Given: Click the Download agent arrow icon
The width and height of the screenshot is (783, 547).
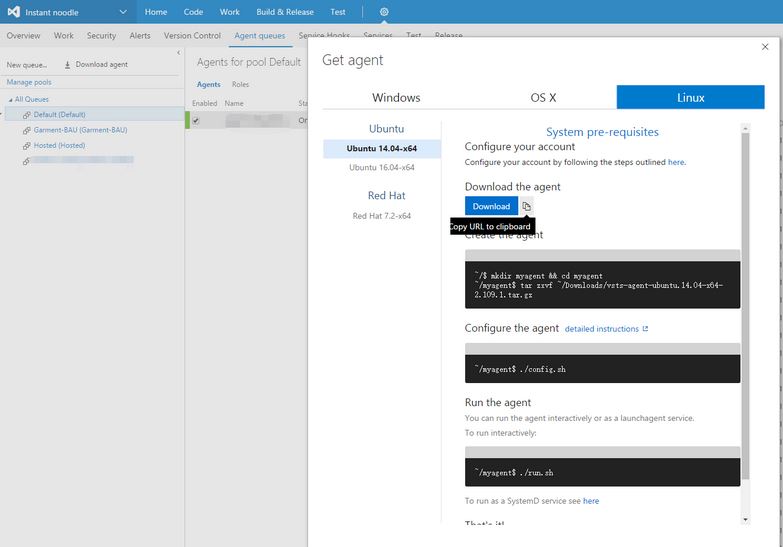Looking at the screenshot, I should [67, 64].
